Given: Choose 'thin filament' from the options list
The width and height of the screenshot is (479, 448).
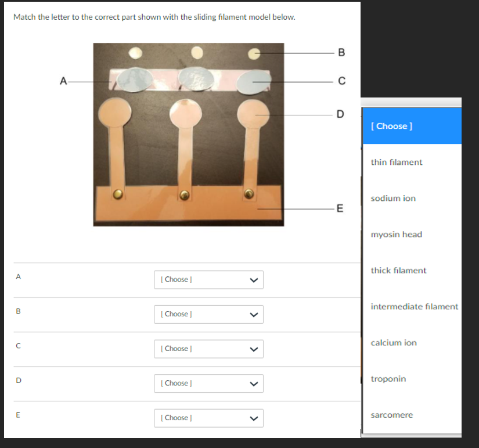Looking at the screenshot, I should tap(412, 162).
